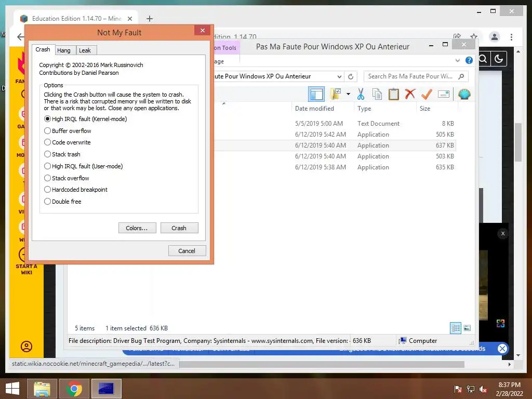
Task: Click Chrome page vertical scrollbar thumb
Action: click(518, 142)
